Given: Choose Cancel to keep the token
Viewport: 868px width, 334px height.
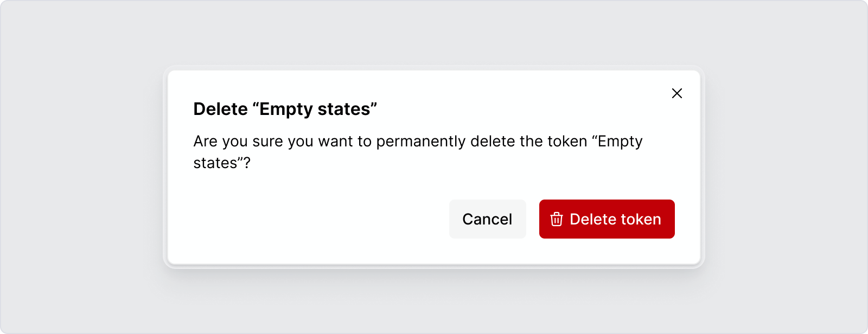Looking at the screenshot, I should (x=487, y=219).
